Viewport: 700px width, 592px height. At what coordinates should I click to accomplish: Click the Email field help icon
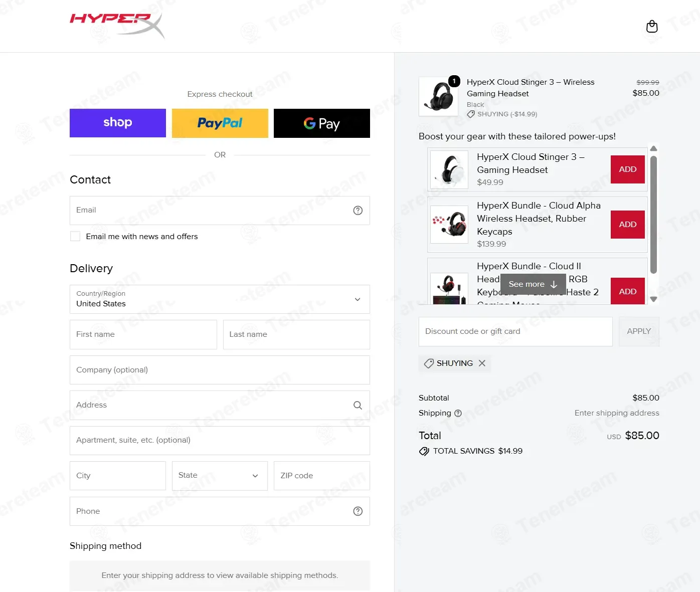[x=358, y=211]
